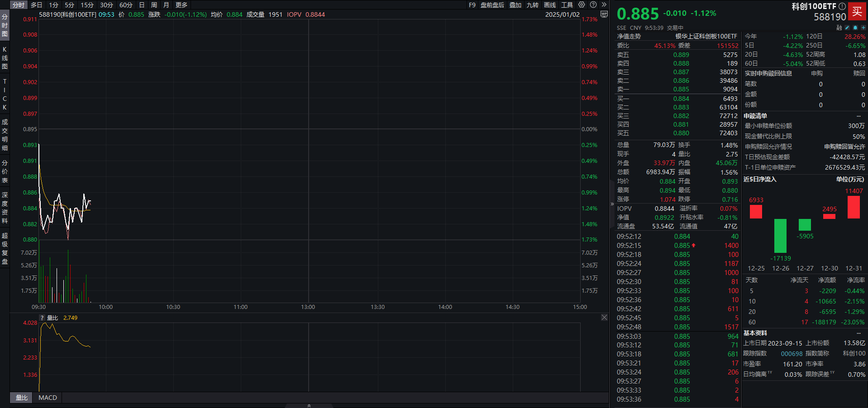Expand the bottom panel with double-chevron arrow
Image resolution: width=868 pixels, height=408 pixels.
point(309,406)
